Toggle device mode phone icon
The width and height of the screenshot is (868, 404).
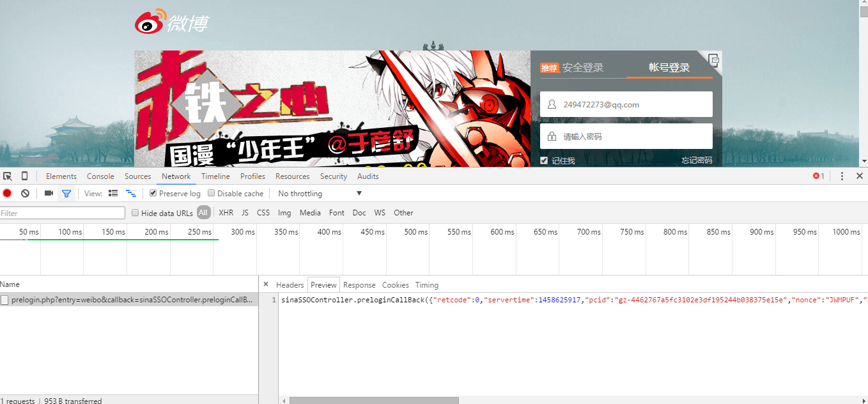click(24, 176)
